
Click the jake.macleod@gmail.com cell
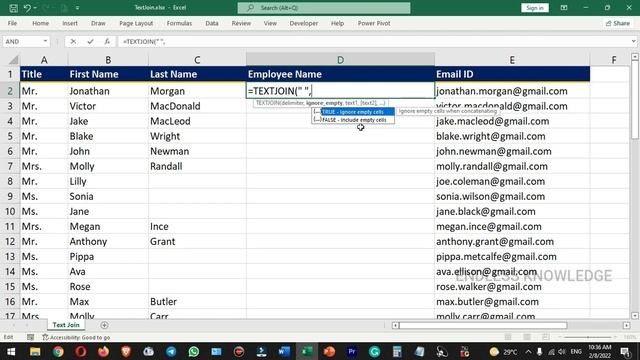(x=512, y=121)
